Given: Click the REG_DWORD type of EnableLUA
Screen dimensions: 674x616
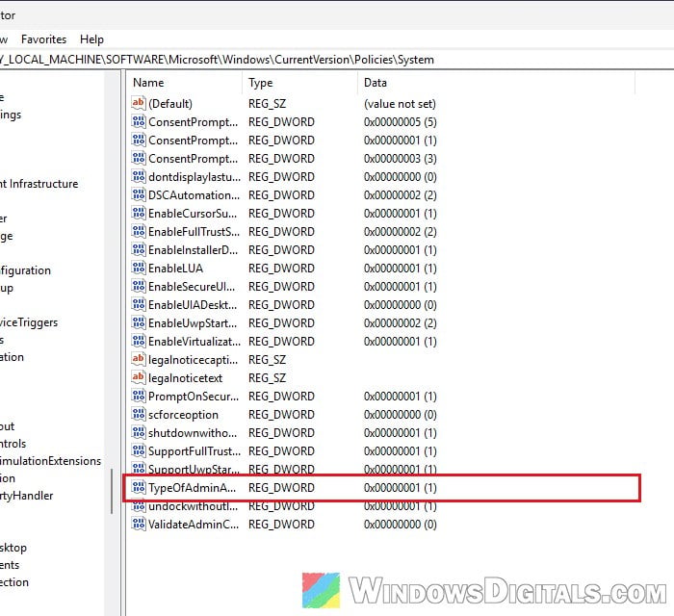Looking at the screenshot, I should [281, 268].
